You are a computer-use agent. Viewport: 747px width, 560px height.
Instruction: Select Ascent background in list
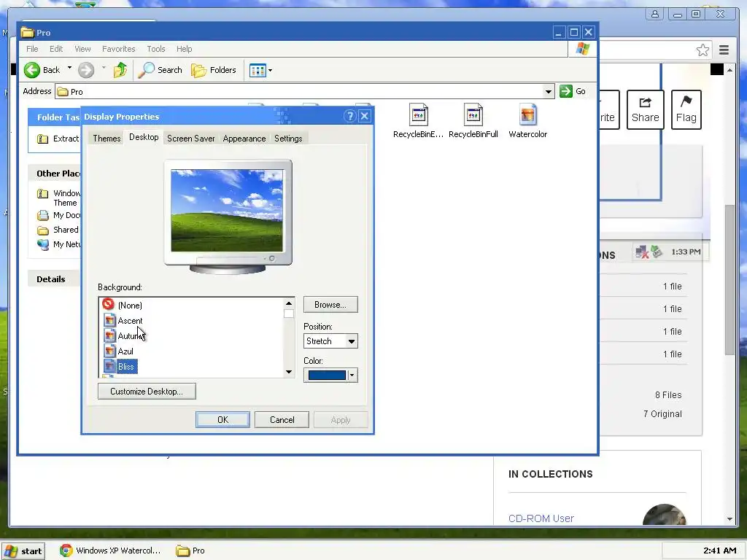130,321
